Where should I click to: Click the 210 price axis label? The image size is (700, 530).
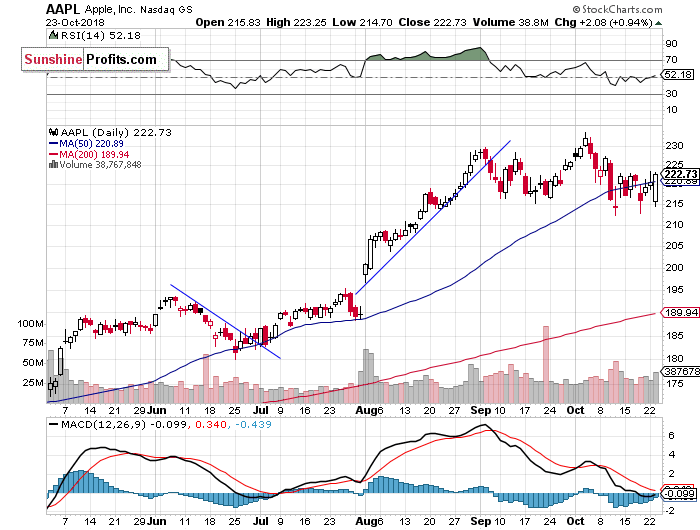tap(674, 225)
